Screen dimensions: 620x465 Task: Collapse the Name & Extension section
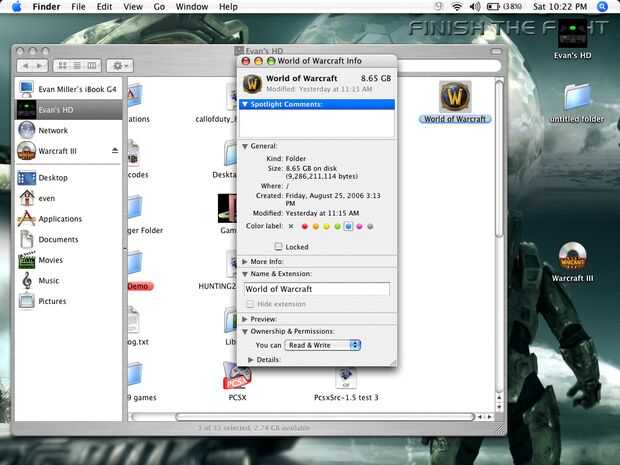pyautogui.click(x=245, y=274)
